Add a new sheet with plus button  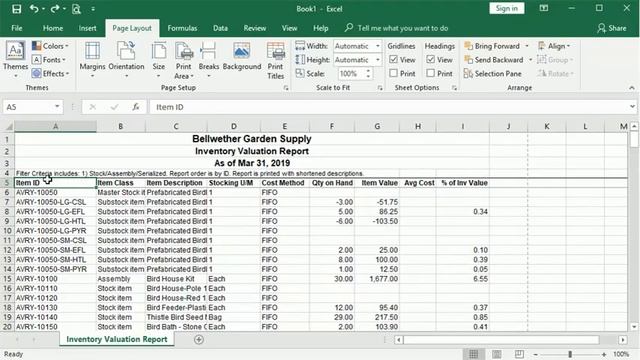(199, 340)
